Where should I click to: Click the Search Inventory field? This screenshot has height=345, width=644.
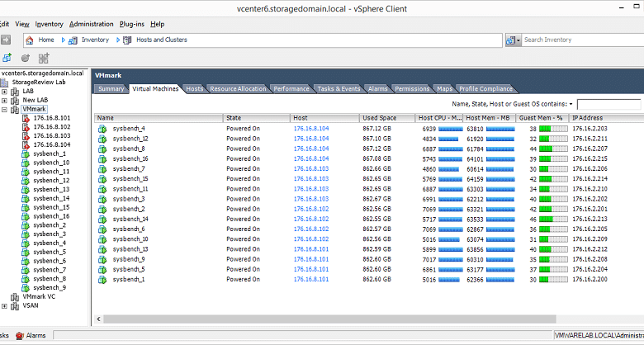[582, 40]
